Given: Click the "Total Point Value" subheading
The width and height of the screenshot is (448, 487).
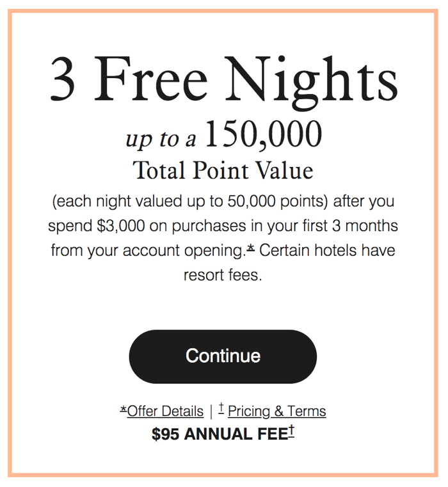Looking at the screenshot, I should click(223, 170).
